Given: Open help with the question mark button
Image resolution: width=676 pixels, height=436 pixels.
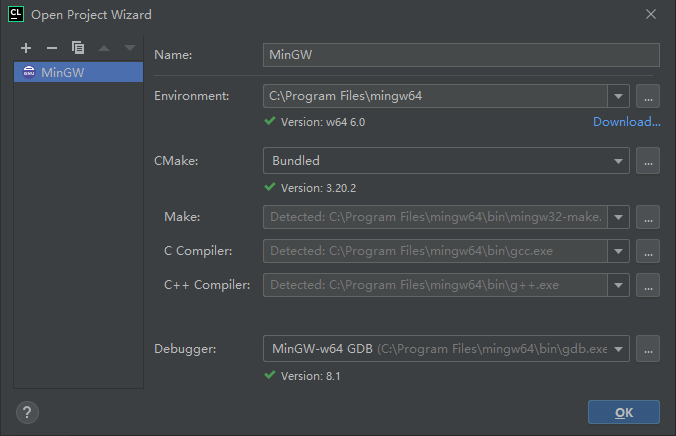Looking at the screenshot, I should 27,412.
